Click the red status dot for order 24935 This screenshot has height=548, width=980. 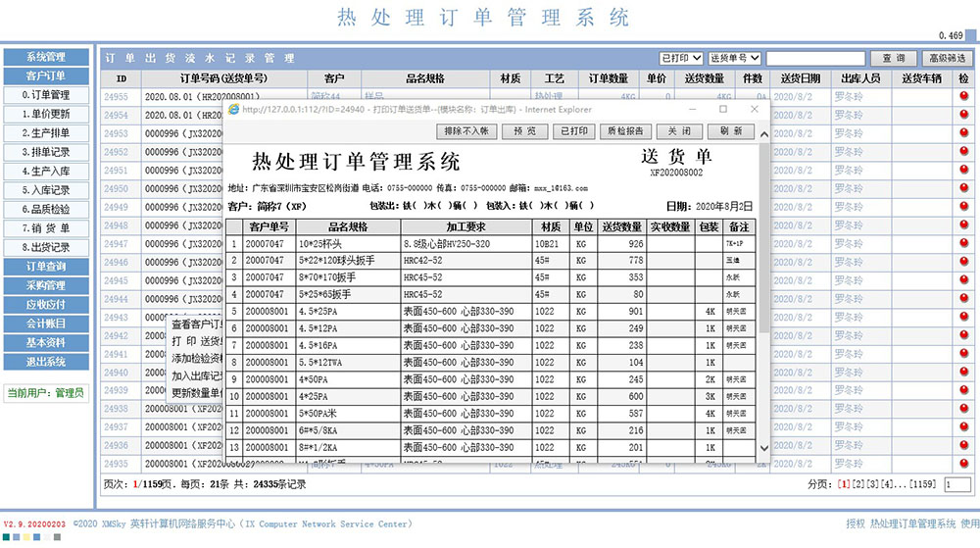pyautogui.click(x=964, y=464)
